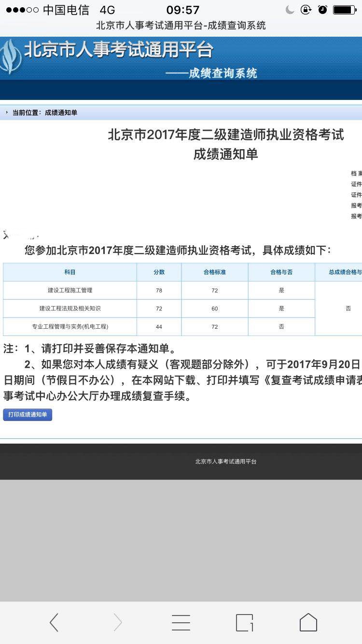Click the 否 result in 机电工程 row
This screenshot has width=362, height=644.
point(281,327)
